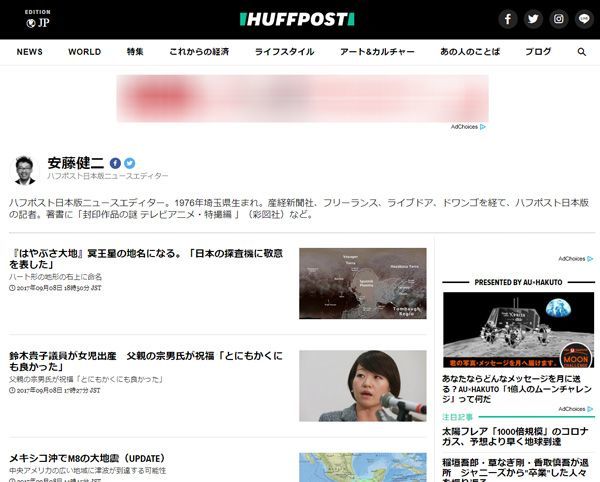The width and height of the screenshot is (600, 482).
Task: Open the はやぶさ大地 冥王星 article headline
Action: (x=146, y=259)
